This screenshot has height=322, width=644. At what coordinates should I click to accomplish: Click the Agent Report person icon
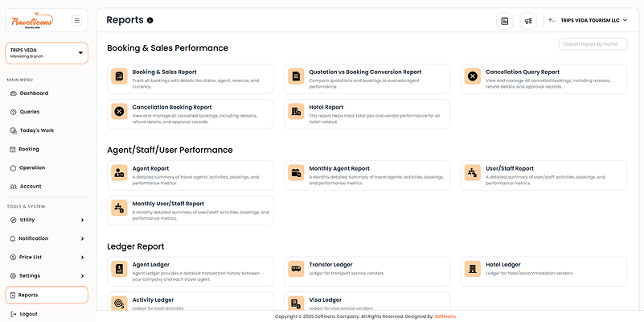click(119, 172)
